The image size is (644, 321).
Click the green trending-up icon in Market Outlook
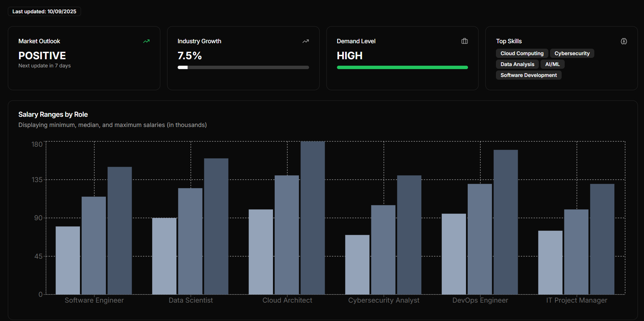[146, 41]
